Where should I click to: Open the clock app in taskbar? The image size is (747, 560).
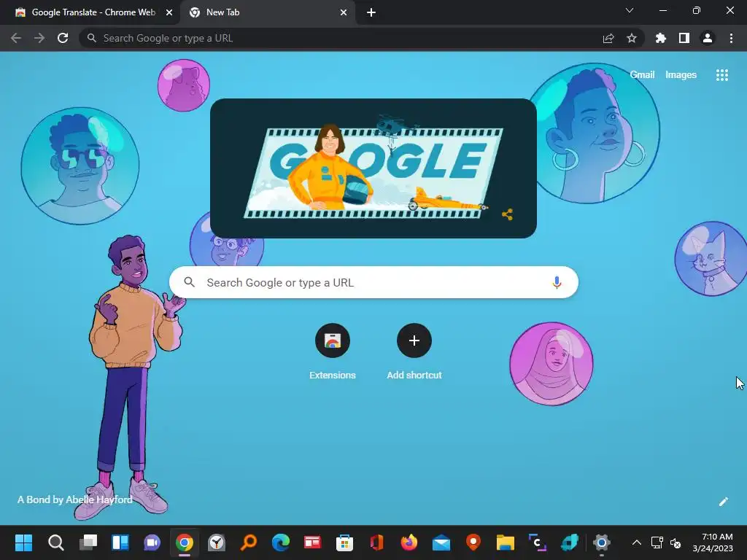click(x=216, y=542)
